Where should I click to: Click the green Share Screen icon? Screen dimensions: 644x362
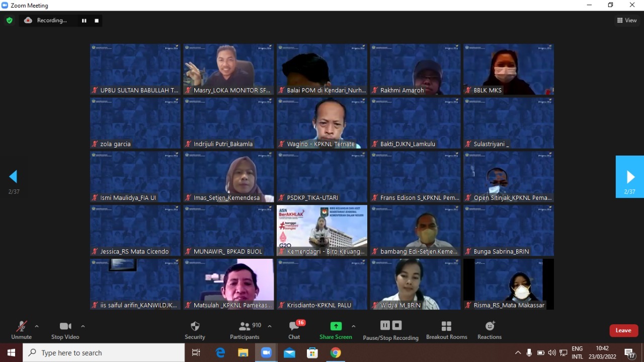336,326
